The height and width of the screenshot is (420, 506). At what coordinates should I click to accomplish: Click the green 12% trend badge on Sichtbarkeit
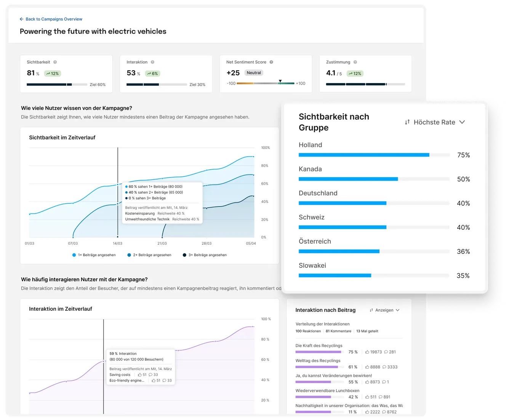click(52, 73)
